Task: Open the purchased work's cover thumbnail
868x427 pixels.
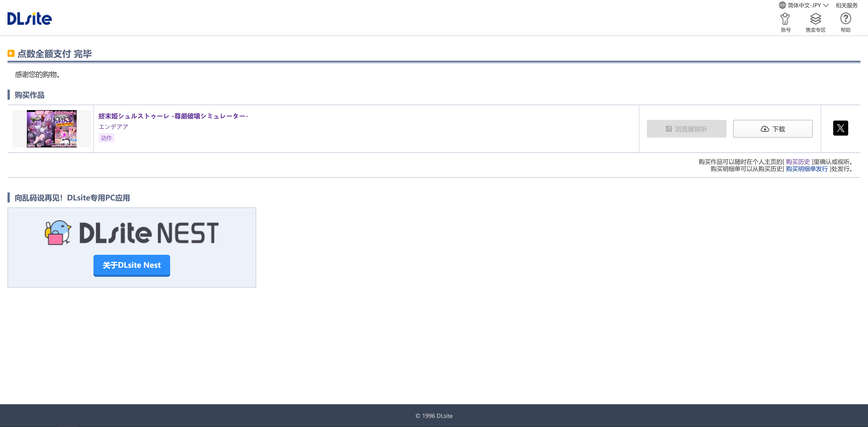Action: click(52, 129)
